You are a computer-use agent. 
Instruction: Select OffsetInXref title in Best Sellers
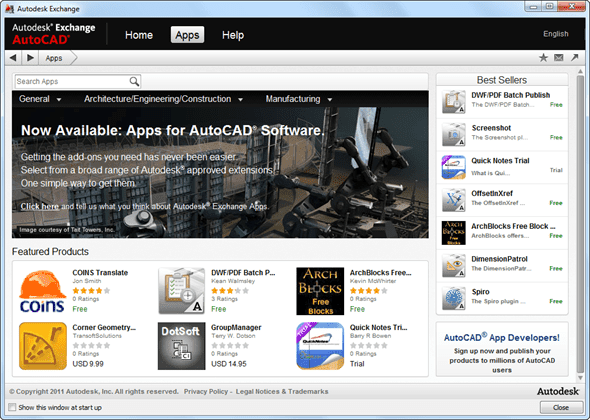tap(492, 193)
